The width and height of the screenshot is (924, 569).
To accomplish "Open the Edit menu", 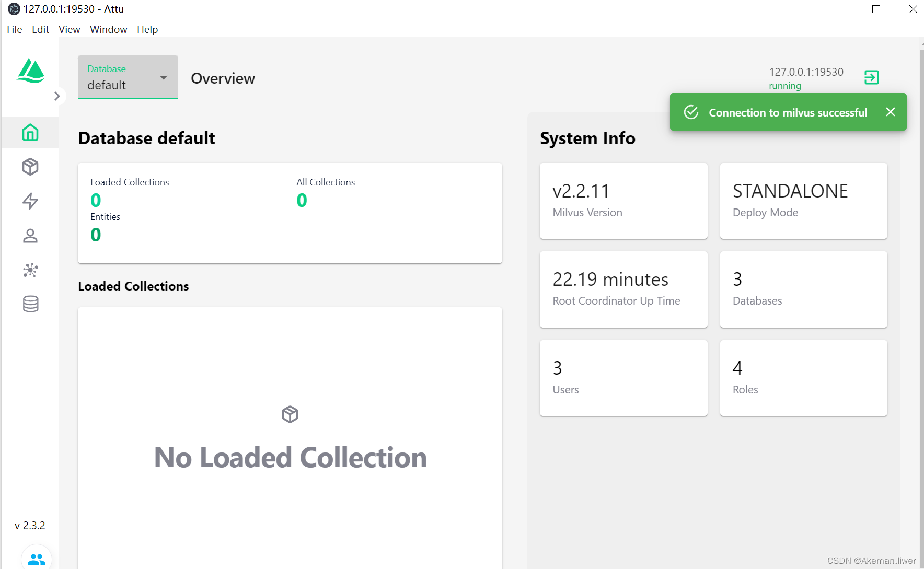I will (40, 29).
